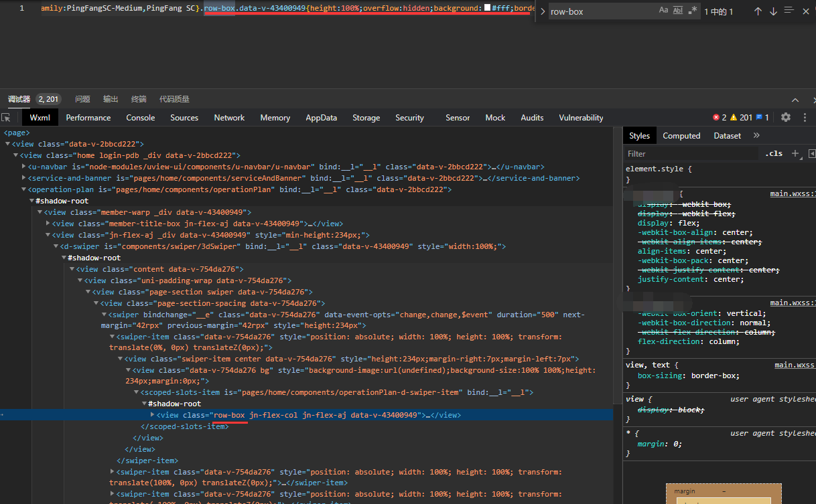Switch to the Console tab
The image size is (816, 504).
(141, 118)
